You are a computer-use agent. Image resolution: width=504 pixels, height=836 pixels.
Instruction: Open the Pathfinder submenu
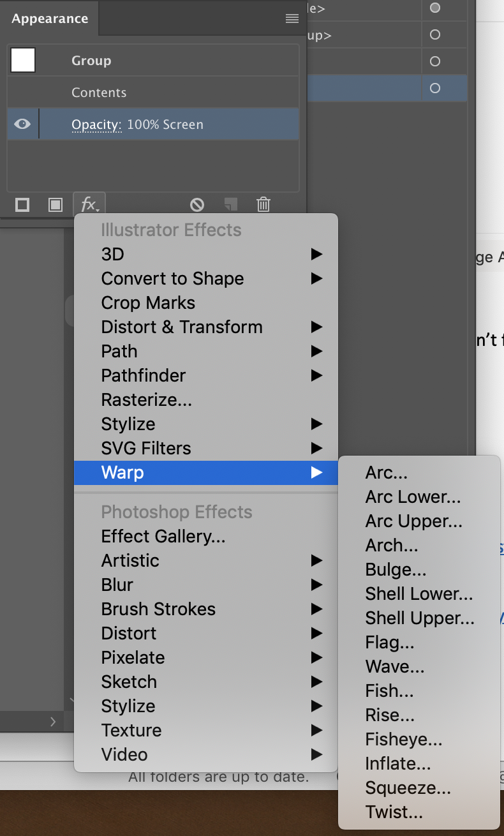pyautogui.click(x=206, y=375)
